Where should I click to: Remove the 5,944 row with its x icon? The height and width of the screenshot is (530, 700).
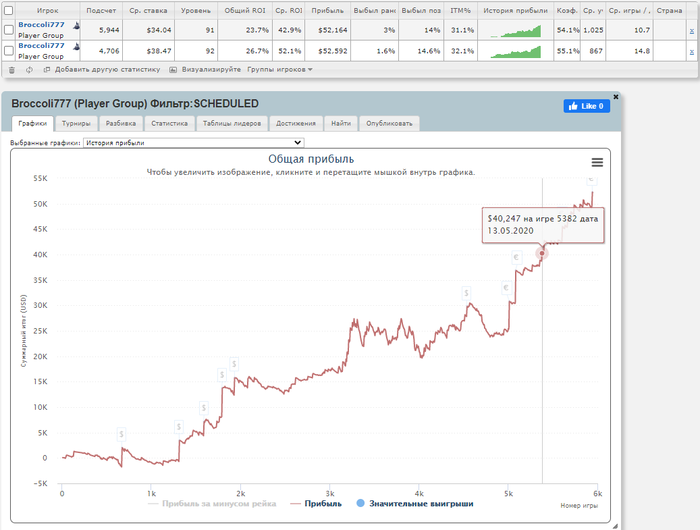coord(692,31)
